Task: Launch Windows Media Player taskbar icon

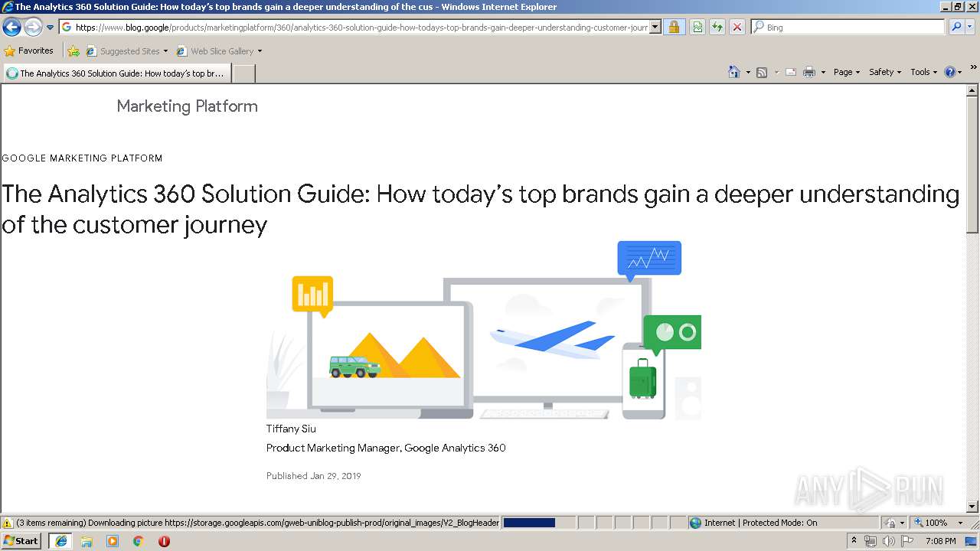Action: (x=113, y=541)
